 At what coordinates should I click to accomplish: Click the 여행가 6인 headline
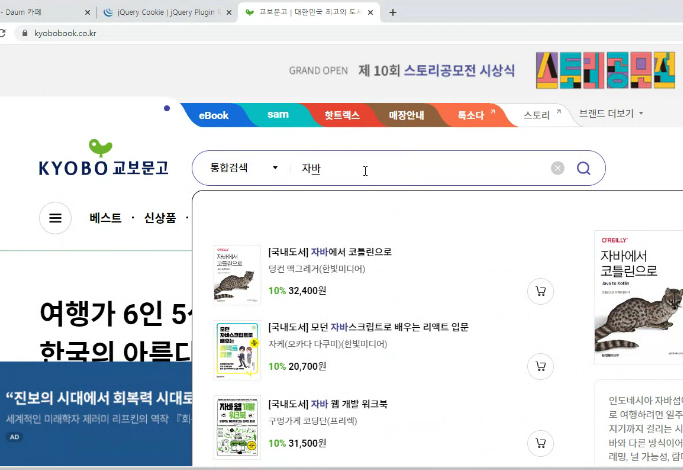click(x=115, y=313)
